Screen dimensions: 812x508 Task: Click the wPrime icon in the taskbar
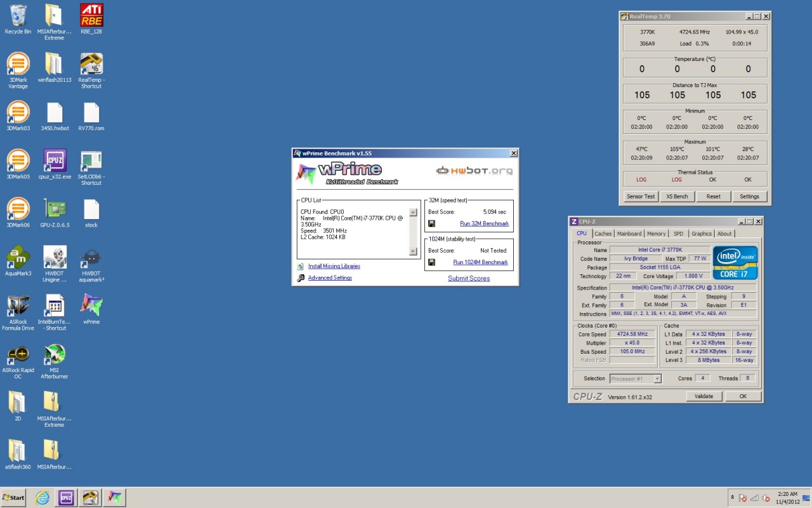(x=114, y=497)
